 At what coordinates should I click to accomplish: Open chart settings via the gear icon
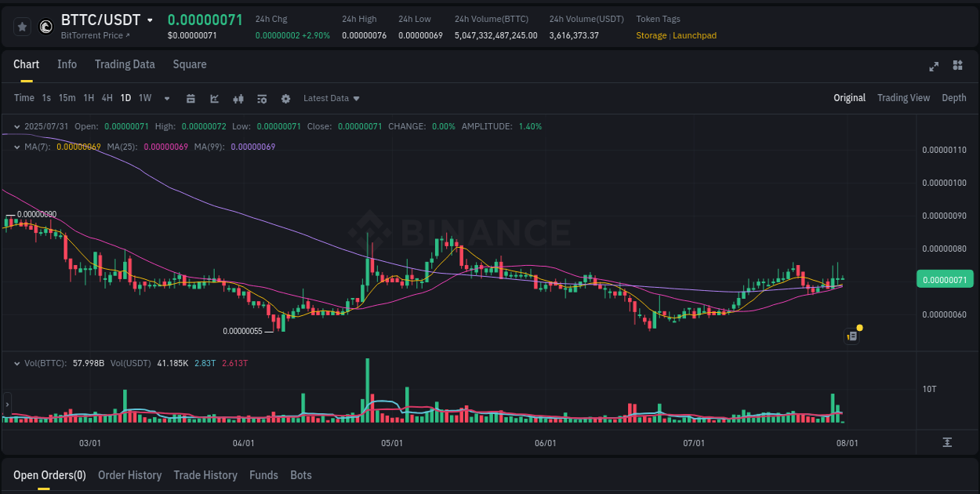pos(285,98)
